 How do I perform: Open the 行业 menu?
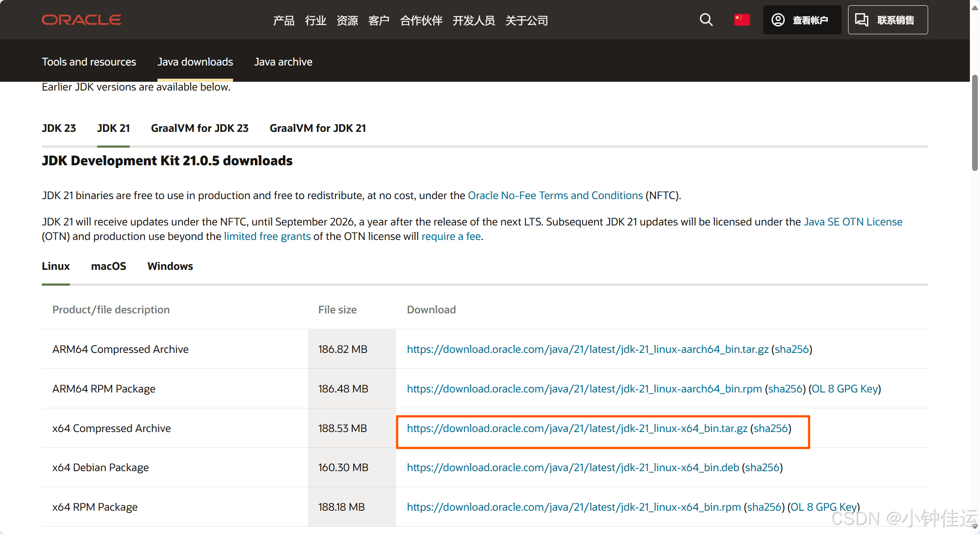click(315, 20)
